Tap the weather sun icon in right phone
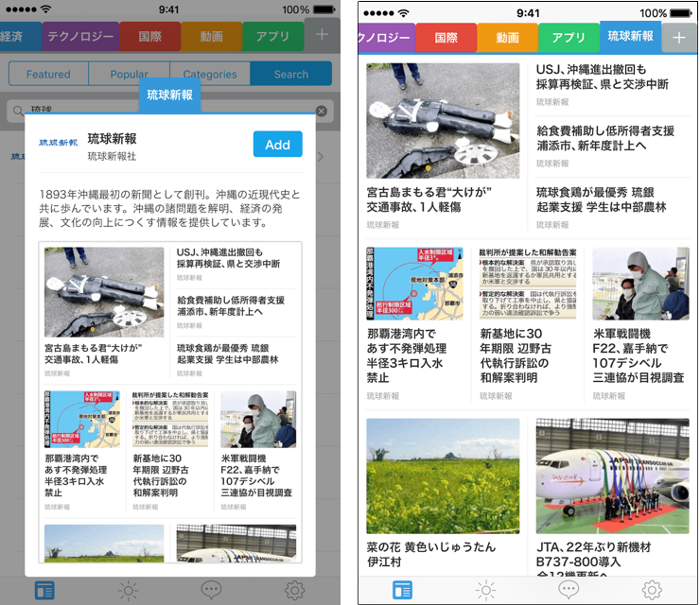700x605 pixels. tap(485, 590)
